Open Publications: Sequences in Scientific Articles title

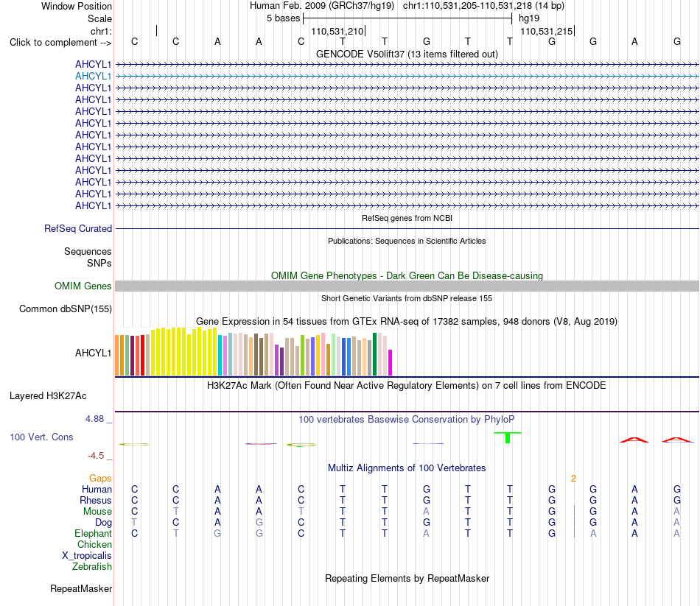pyautogui.click(x=407, y=241)
